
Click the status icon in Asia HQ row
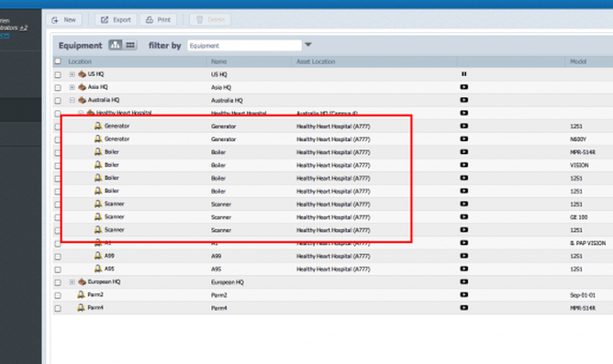click(x=464, y=87)
